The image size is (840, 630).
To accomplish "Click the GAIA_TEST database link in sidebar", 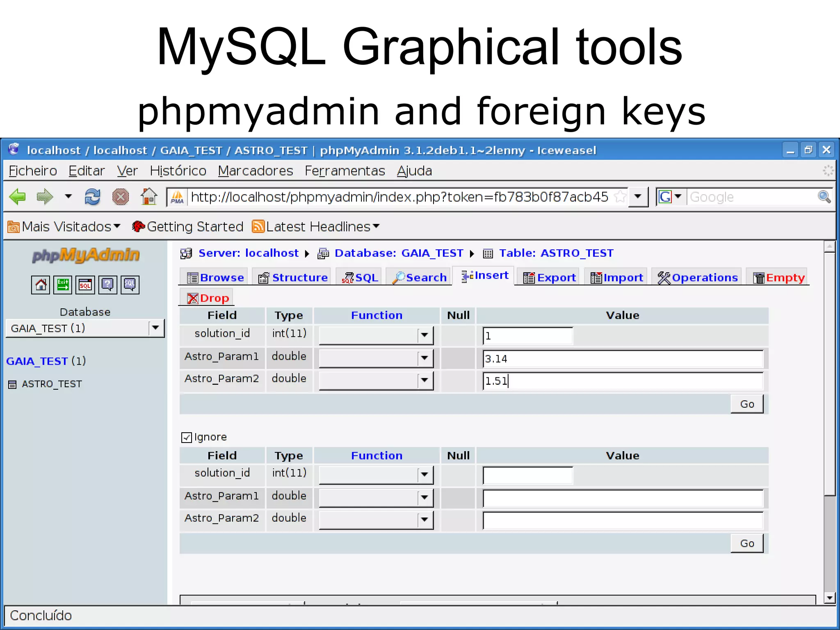I will pos(37,361).
